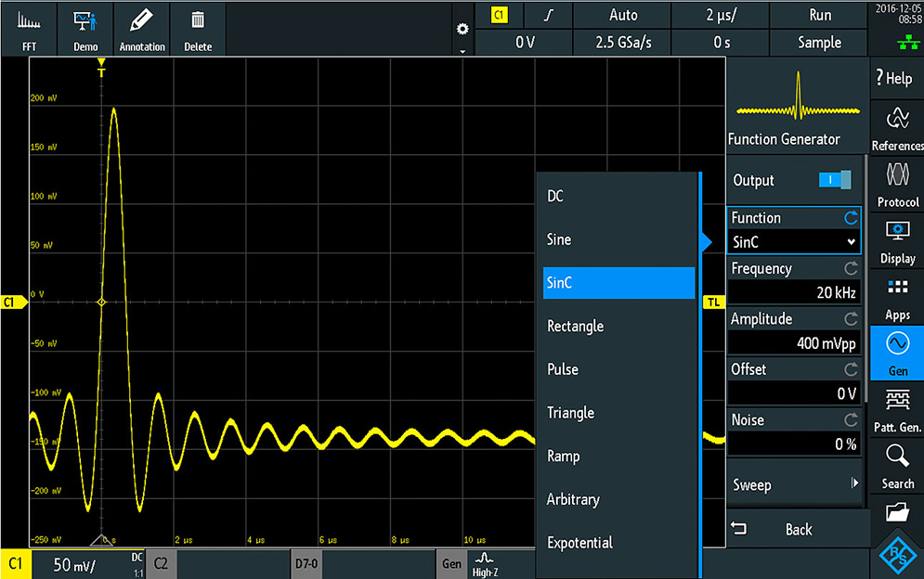This screenshot has height=579, width=924.
Task: Open the Protocol decoder icon
Action: tap(897, 184)
